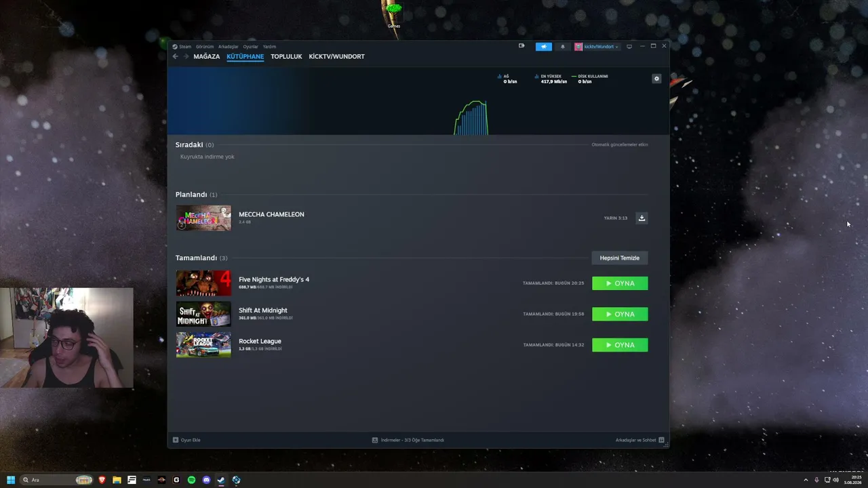Click the MECCHA CHAMELEON thumbnail
The height and width of the screenshot is (488, 868).
[203, 218]
